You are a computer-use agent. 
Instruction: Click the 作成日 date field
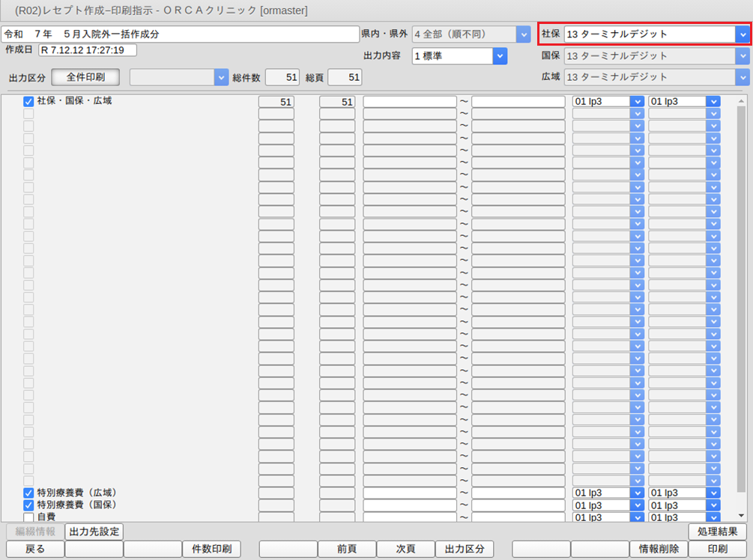click(x=87, y=50)
